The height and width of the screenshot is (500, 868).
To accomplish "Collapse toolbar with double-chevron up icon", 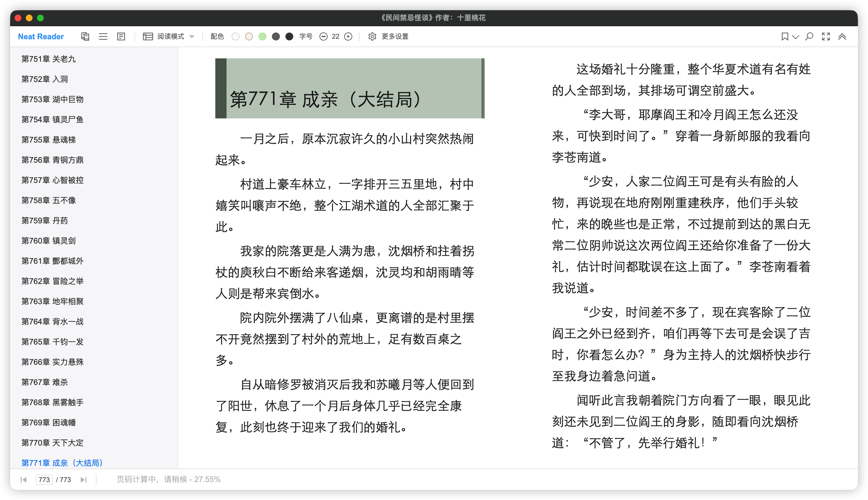I will [842, 36].
